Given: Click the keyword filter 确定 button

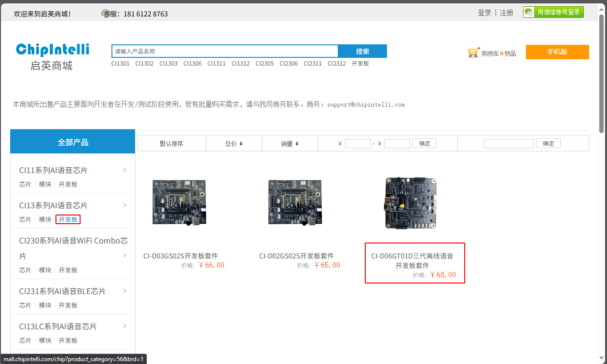Looking at the screenshot, I should click(x=549, y=144).
